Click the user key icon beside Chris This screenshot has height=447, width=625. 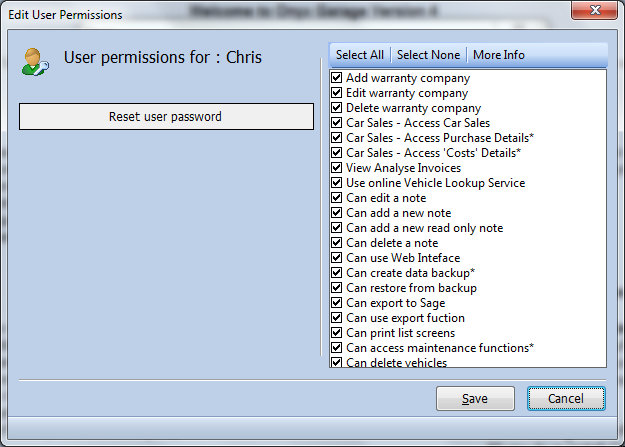coord(35,62)
